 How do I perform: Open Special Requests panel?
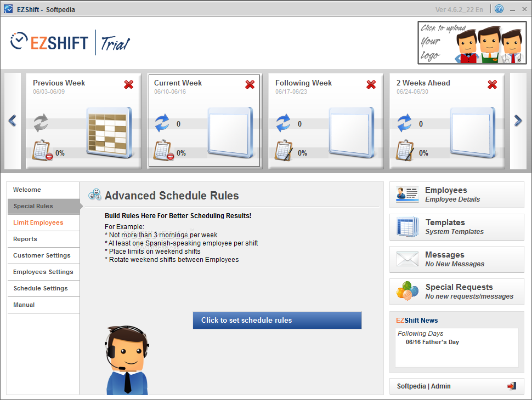tap(457, 292)
